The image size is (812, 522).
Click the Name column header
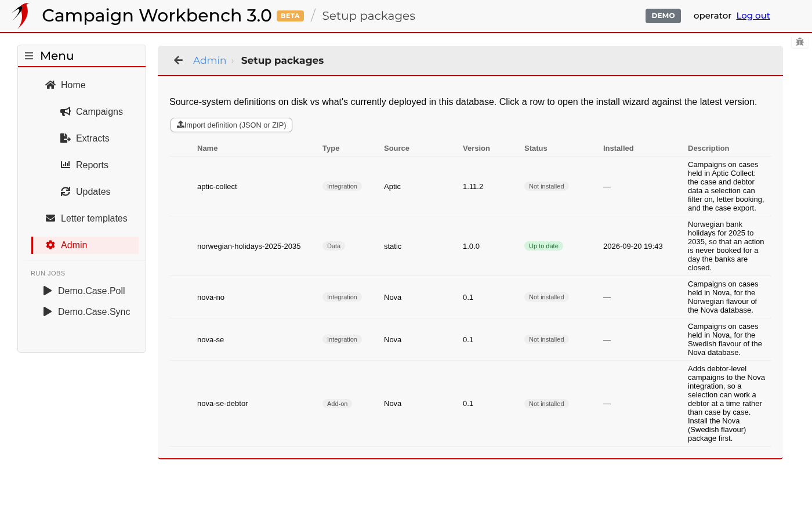click(x=207, y=148)
